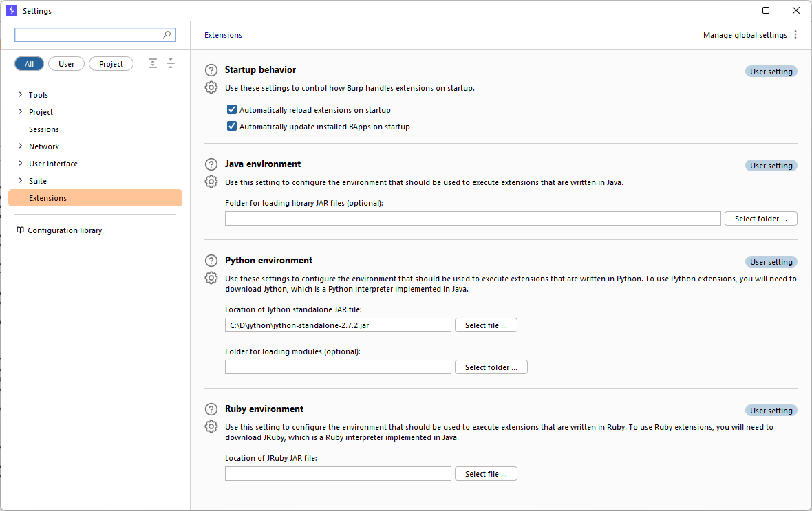Screen dimensions: 812x511
Task: Click the Jython standalone JAR path field
Action: (338, 325)
